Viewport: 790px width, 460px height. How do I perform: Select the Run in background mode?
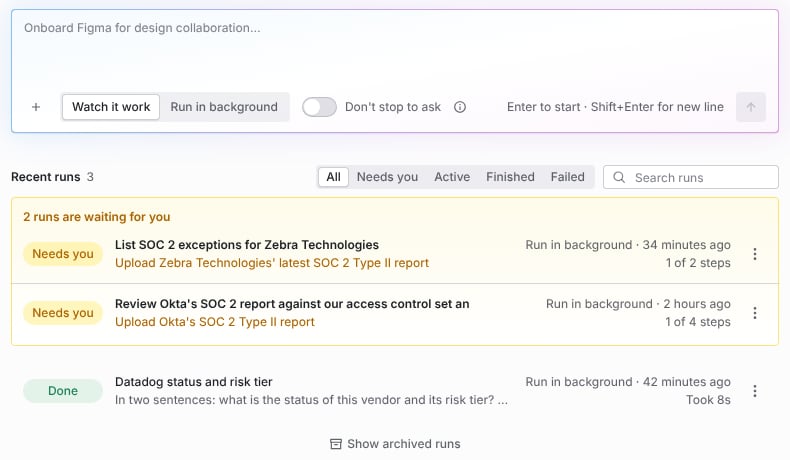coord(224,107)
